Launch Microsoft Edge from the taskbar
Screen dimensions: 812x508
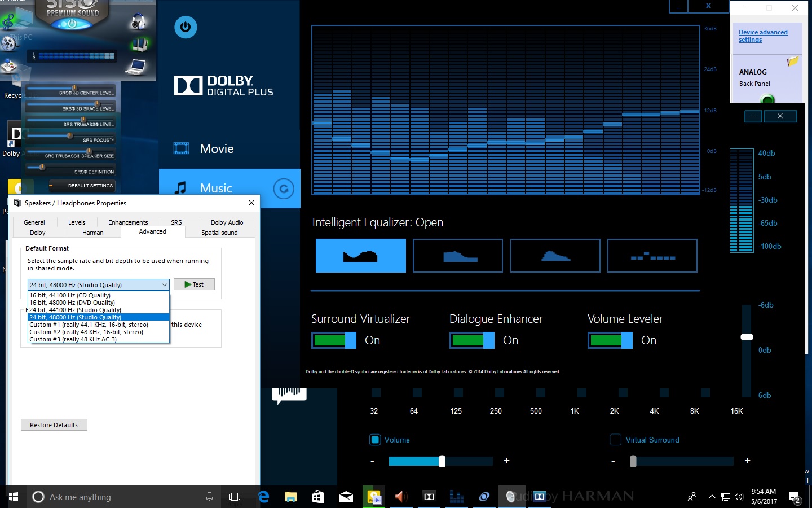click(263, 497)
